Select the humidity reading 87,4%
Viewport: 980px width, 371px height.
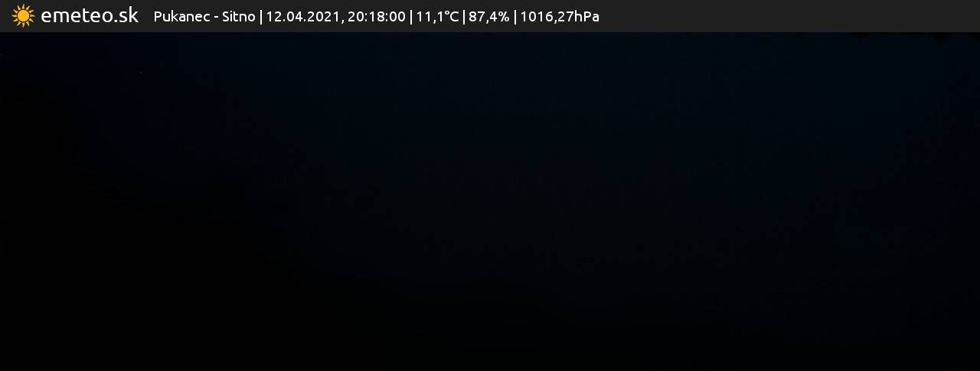point(488,17)
